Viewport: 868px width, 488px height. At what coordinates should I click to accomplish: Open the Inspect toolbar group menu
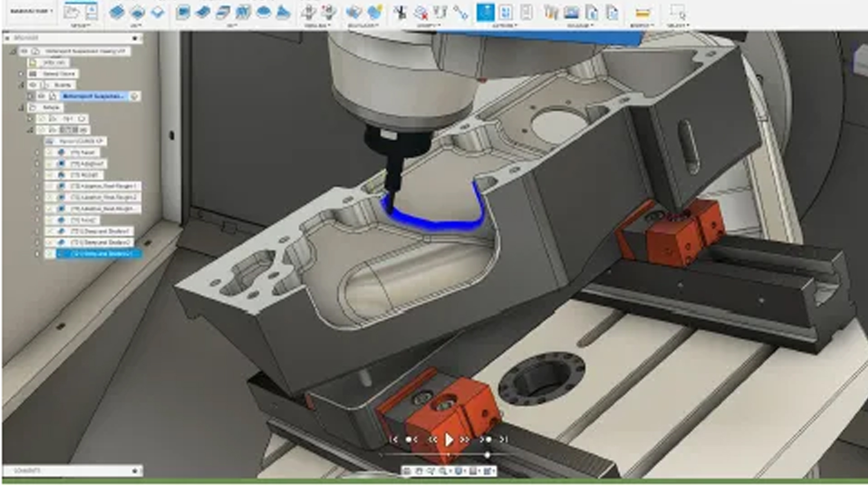(642, 26)
